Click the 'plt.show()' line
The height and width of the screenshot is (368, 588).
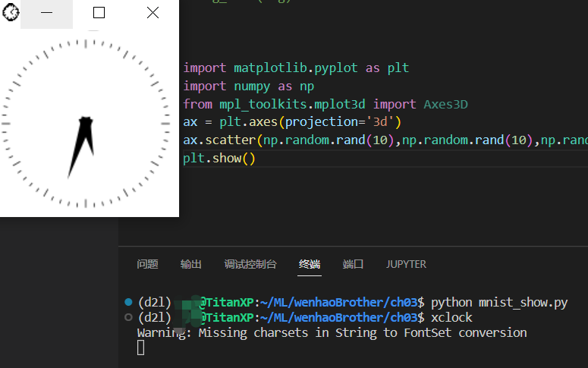(x=219, y=159)
